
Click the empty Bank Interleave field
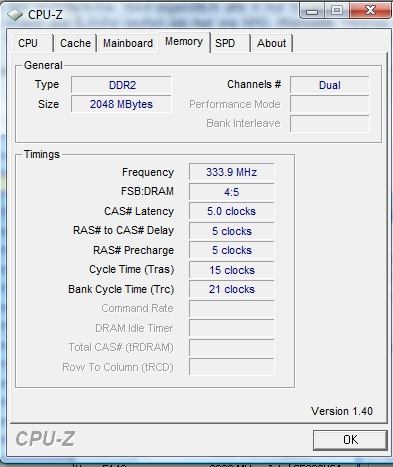(330, 124)
